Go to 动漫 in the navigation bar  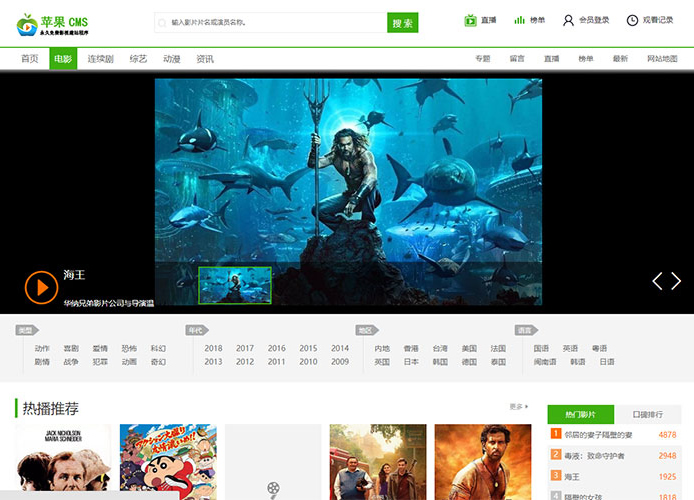click(x=172, y=59)
